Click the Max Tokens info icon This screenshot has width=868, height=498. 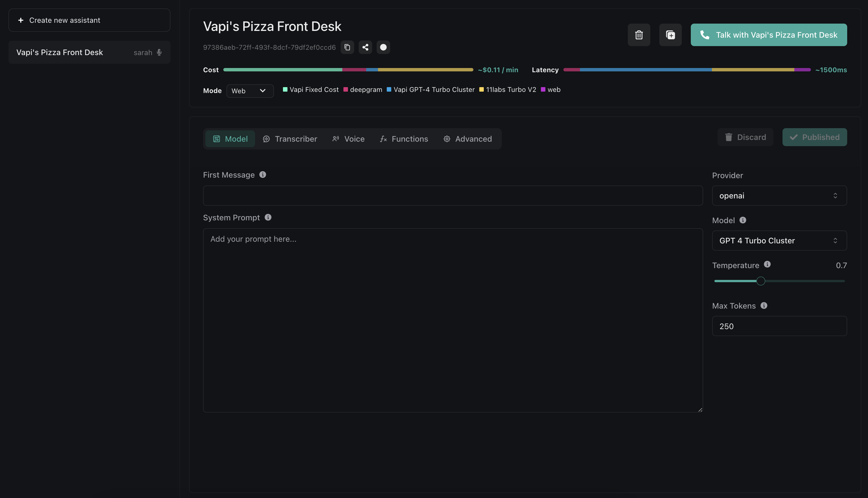(x=764, y=306)
